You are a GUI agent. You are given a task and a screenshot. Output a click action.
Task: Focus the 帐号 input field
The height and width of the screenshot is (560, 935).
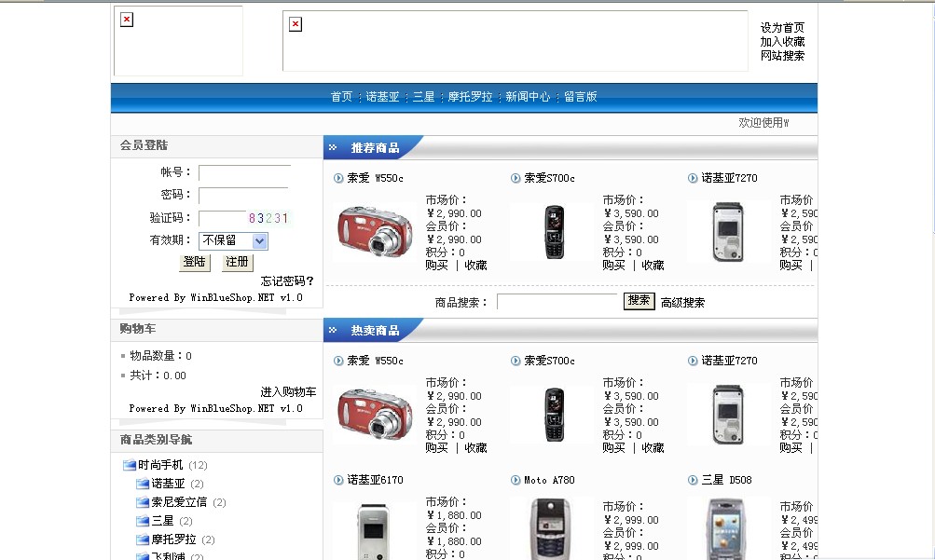[x=244, y=172]
